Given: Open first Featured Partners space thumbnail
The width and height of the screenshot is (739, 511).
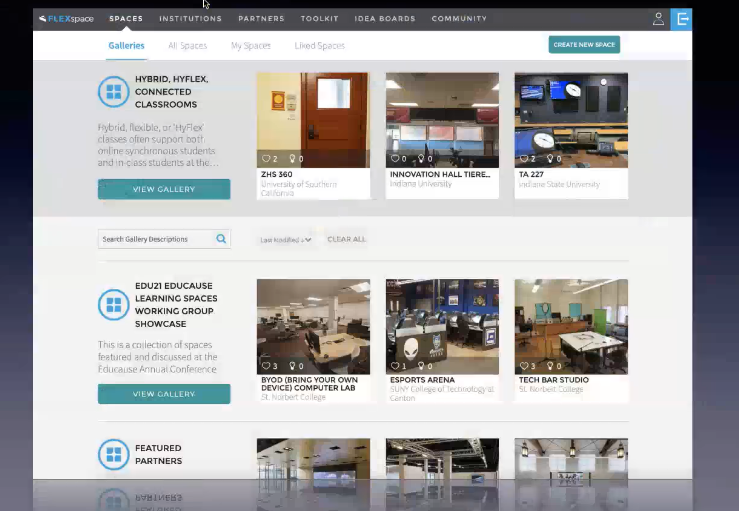Looking at the screenshot, I should [313, 459].
